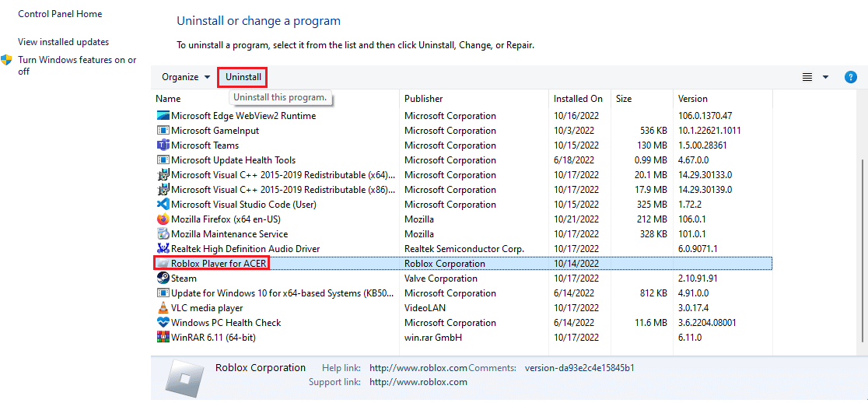This screenshot has width=868, height=403.
Task: Click the Uninstall toolbar button
Action: [x=243, y=78]
